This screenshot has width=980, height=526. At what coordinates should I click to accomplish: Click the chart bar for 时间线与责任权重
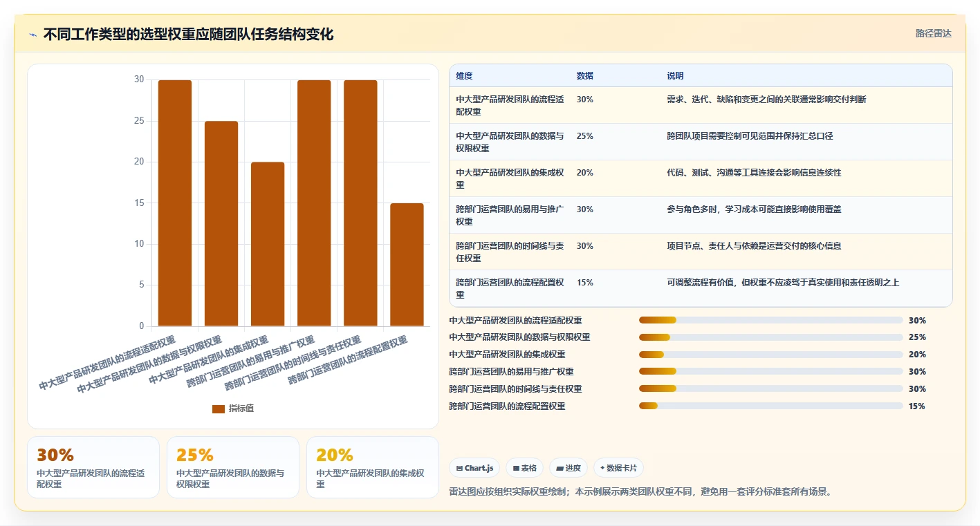(x=360, y=203)
